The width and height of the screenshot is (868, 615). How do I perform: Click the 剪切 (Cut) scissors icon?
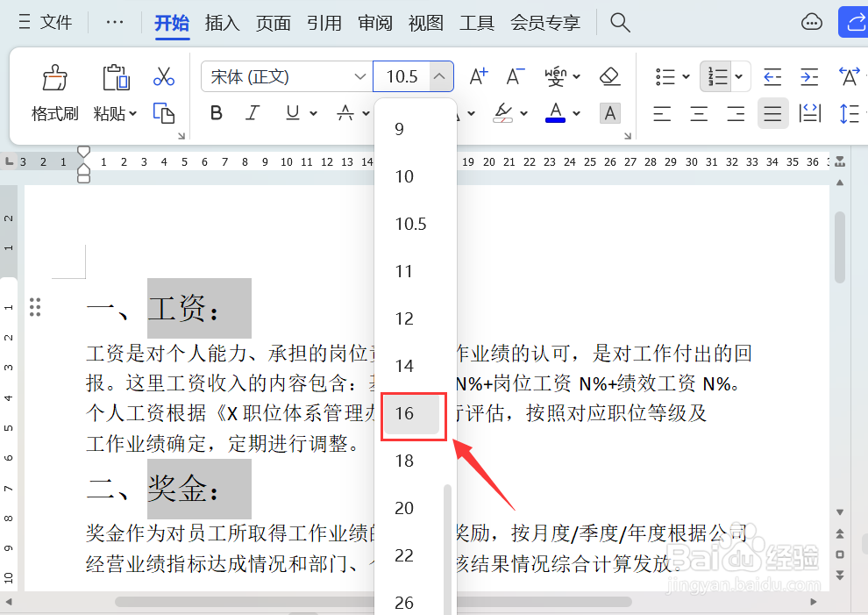[164, 76]
